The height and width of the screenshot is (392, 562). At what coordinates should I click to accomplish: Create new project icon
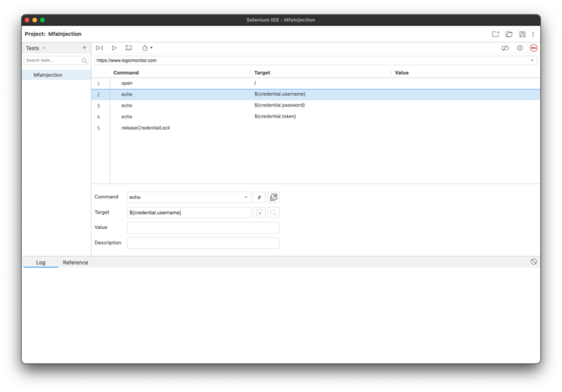coord(495,34)
